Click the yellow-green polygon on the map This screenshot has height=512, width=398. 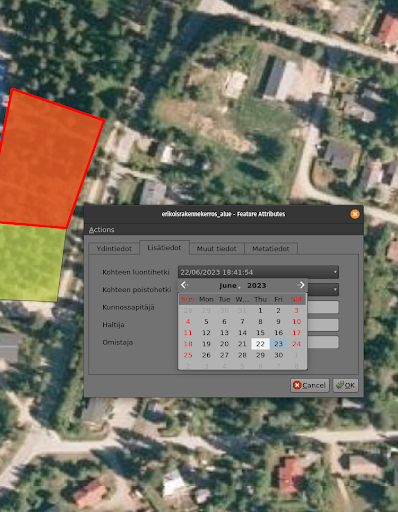pos(30,263)
